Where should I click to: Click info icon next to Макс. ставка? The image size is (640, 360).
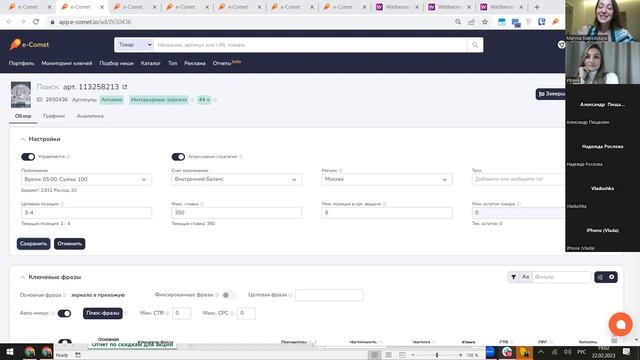pos(202,204)
